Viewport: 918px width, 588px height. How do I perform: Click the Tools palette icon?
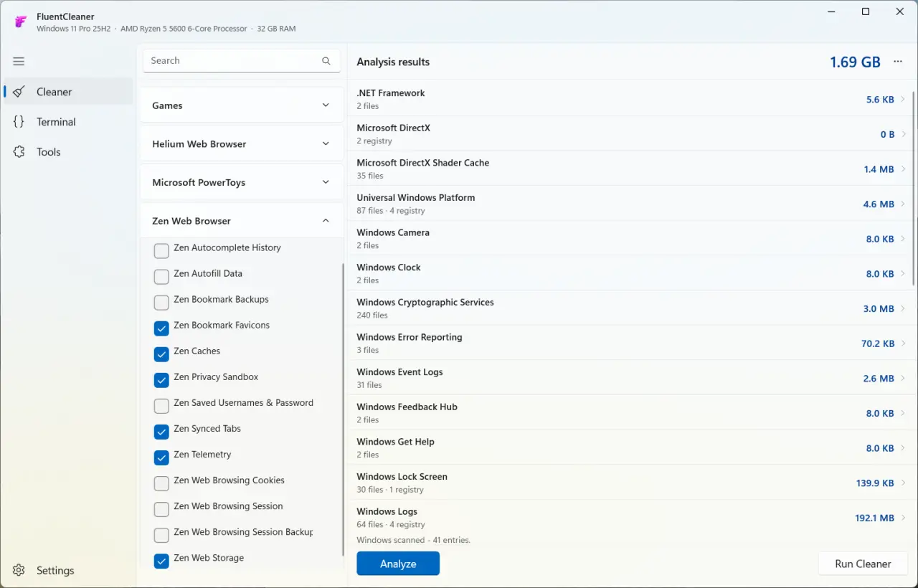pos(19,152)
